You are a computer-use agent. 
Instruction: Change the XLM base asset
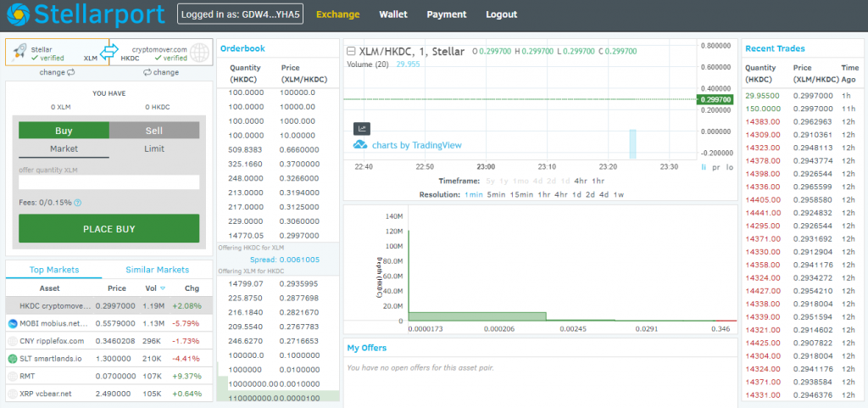(x=58, y=73)
